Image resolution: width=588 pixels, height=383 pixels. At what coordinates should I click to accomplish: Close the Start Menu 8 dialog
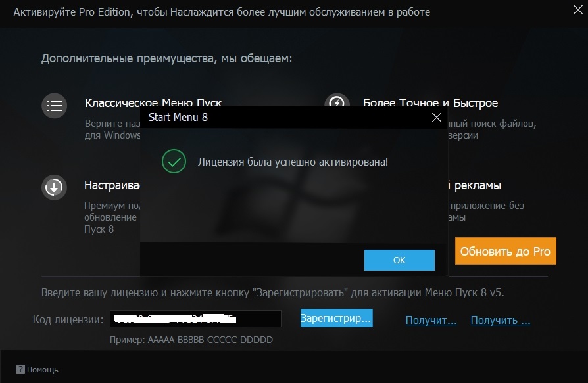coord(437,117)
